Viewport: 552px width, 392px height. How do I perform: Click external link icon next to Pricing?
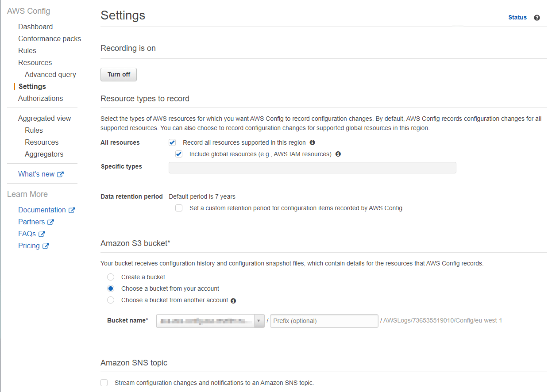[46, 246]
